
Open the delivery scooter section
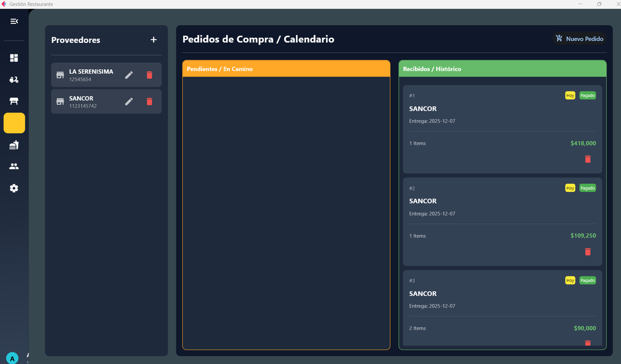14,80
